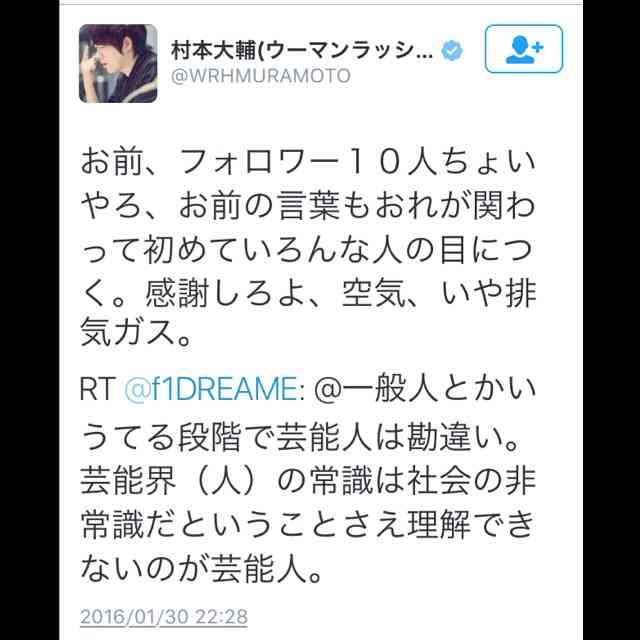Click the 排 character ending the fourth line
Image resolution: width=640 pixels, height=640 pixels.
click(520, 293)
